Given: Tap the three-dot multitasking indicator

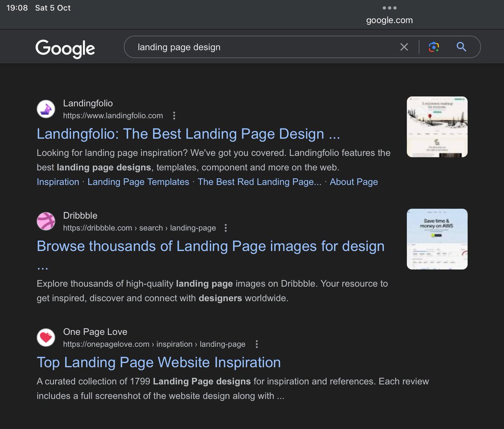Looking at the screenshot, I should click(x=389, y=8).
